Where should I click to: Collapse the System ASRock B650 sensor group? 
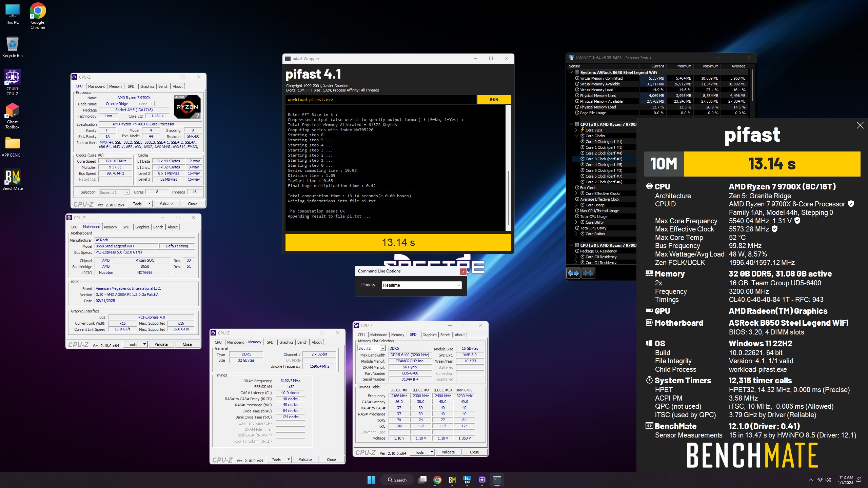pyautogui.click(x=571, y=72)
